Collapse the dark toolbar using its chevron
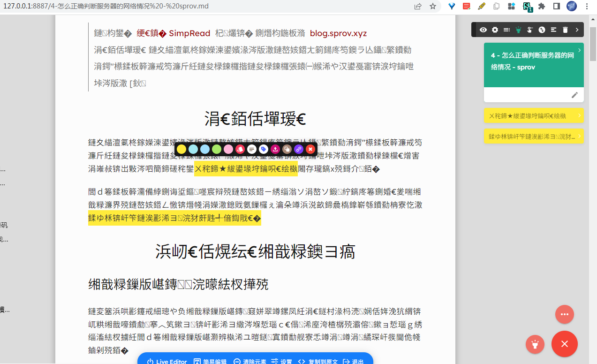This screenshot has height=364, width=597. click(x=576, y=30)
